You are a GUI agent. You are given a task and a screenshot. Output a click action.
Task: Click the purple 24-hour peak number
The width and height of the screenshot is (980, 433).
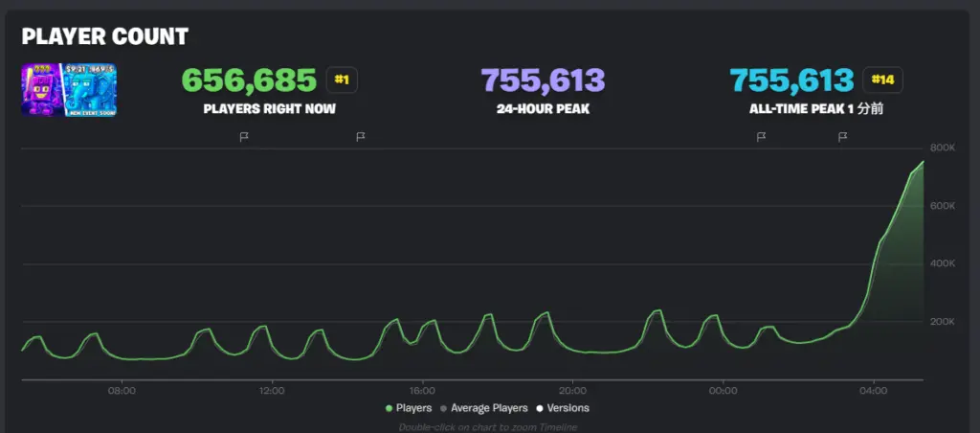(543, 80)
